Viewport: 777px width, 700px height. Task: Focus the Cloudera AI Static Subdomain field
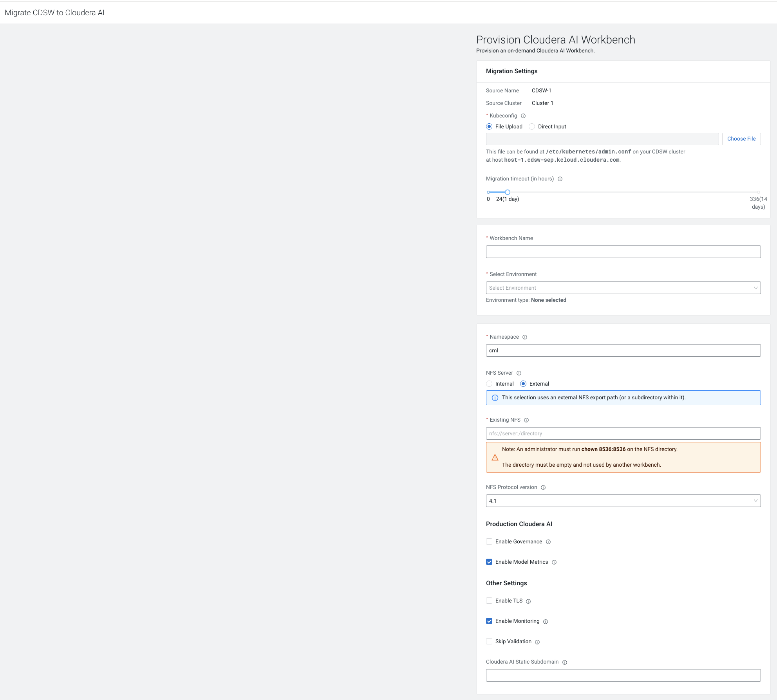[x=623, y=675]
